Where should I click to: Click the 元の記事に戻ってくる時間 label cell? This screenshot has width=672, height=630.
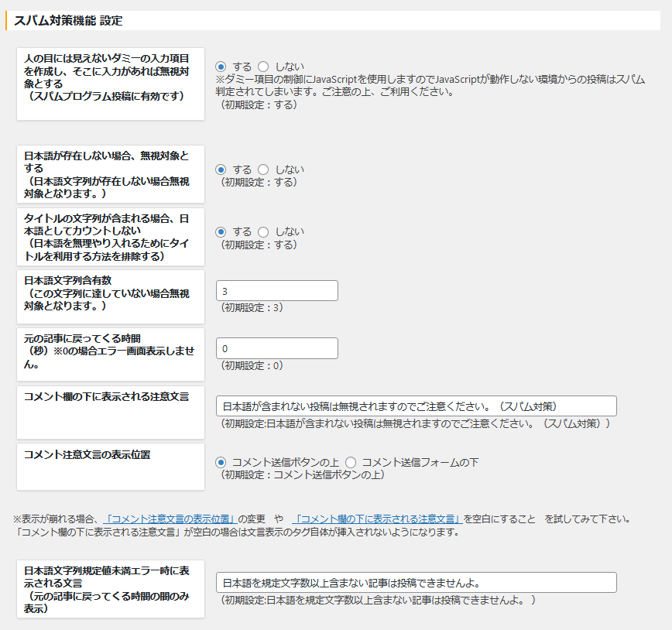click(x=111, y=354)
